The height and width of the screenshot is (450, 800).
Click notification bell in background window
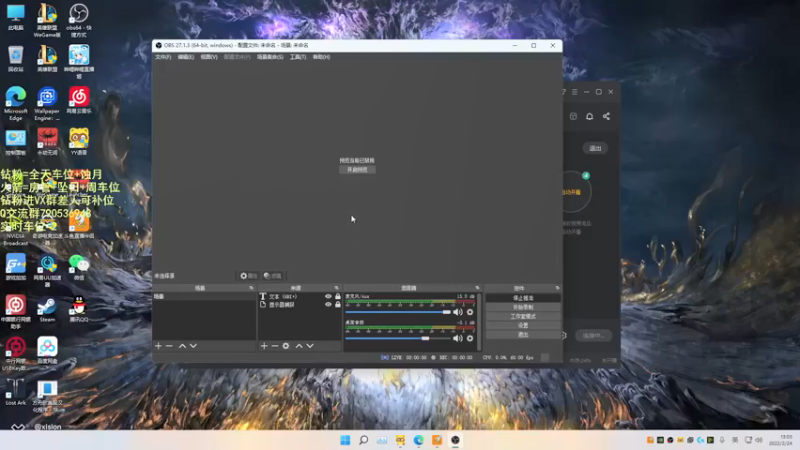pos(589,116)
